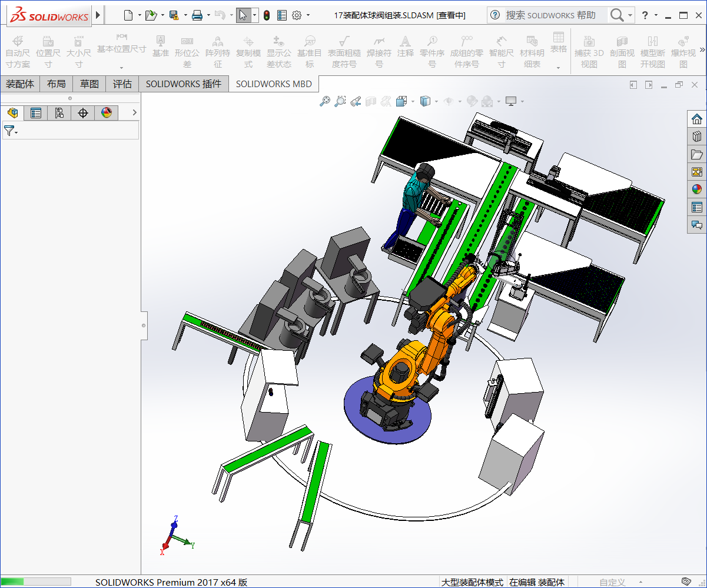707x588 pixels.
Task: Click the Rebuild traffic light icon
Action: (x=267, y=15)
